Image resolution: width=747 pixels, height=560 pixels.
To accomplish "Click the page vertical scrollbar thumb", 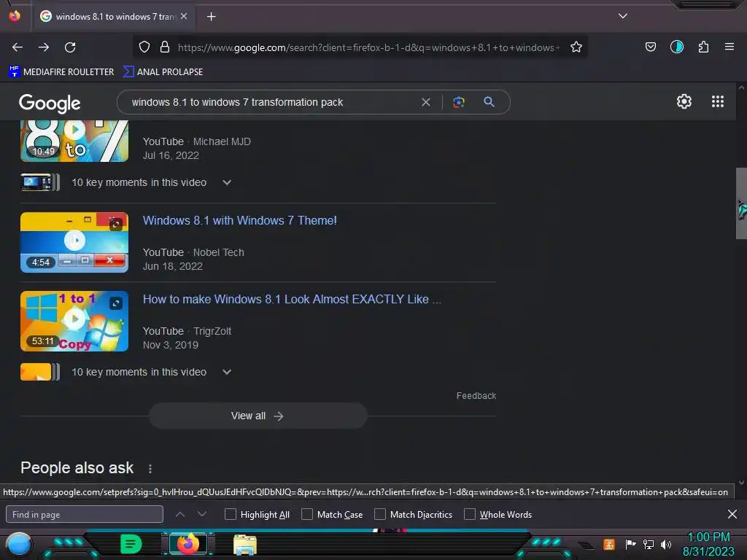I will 741,204.
